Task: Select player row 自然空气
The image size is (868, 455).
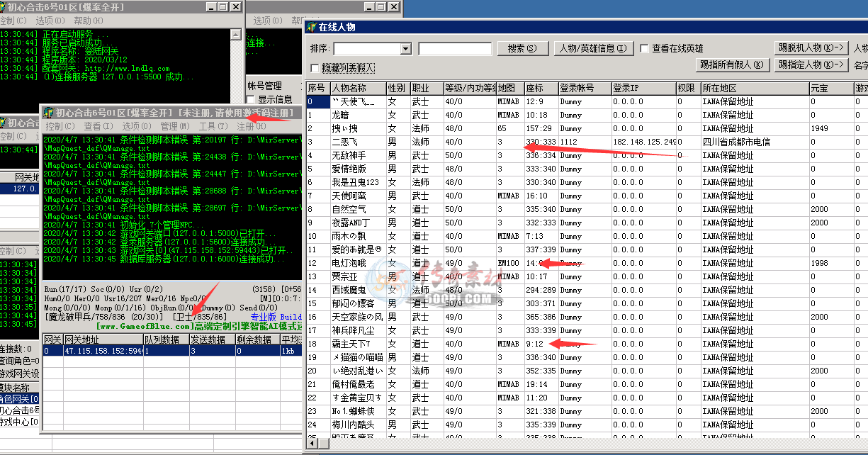Action: pyautogui.click(x=587, y=209)
